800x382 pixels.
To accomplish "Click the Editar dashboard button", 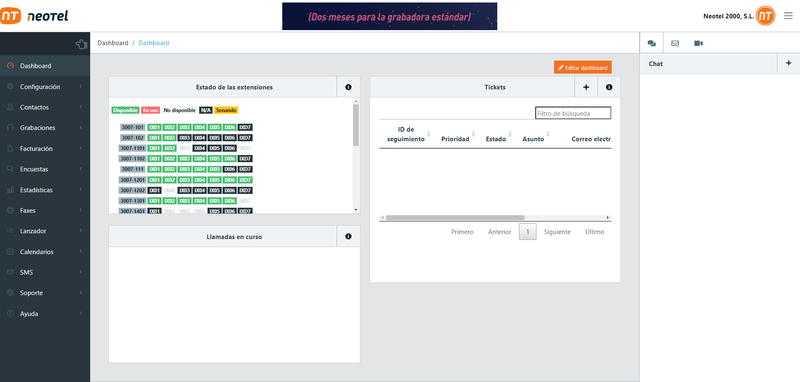I will point(583,67).
